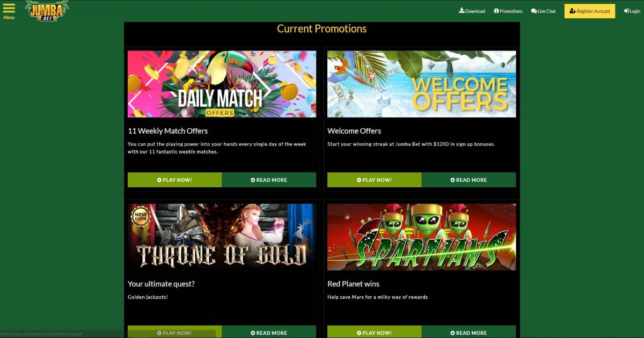
Task: Open the Login link
Action: 632,11
